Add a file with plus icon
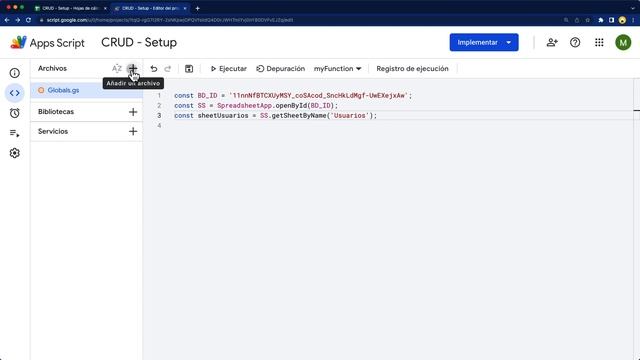 pos(132,69)
